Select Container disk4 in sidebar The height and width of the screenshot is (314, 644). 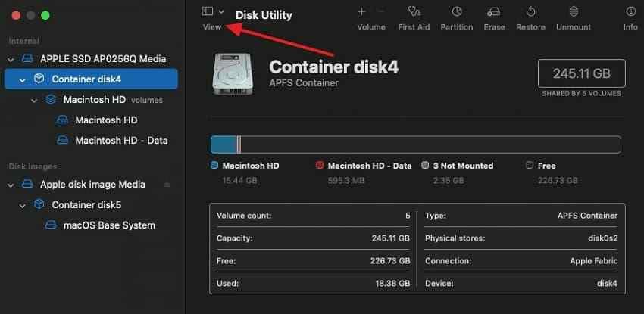(x=91, y=79)
